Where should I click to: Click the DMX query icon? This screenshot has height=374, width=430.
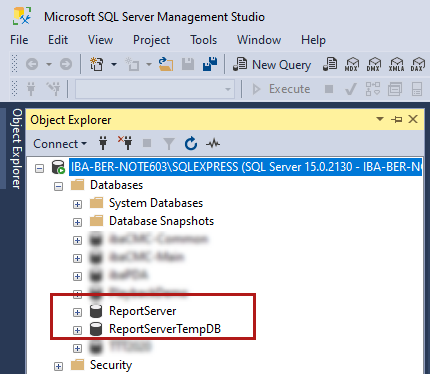coord(374,64)
